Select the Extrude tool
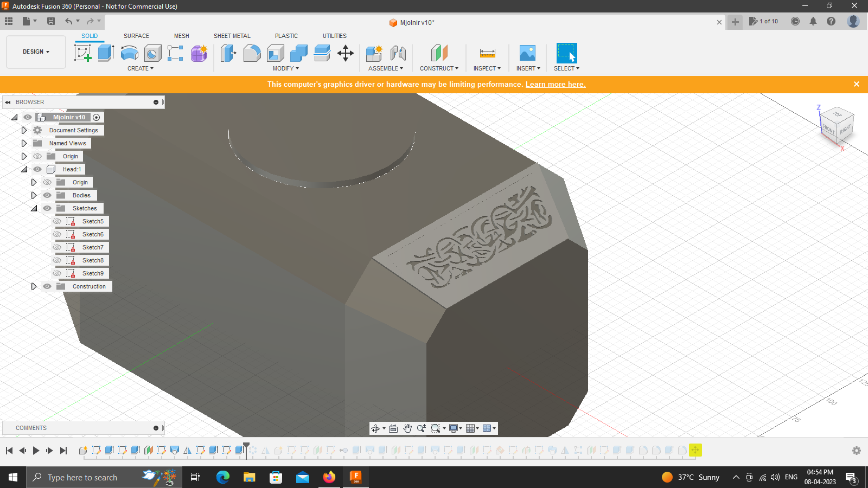 pyautogui.click(x=105, y=53)
